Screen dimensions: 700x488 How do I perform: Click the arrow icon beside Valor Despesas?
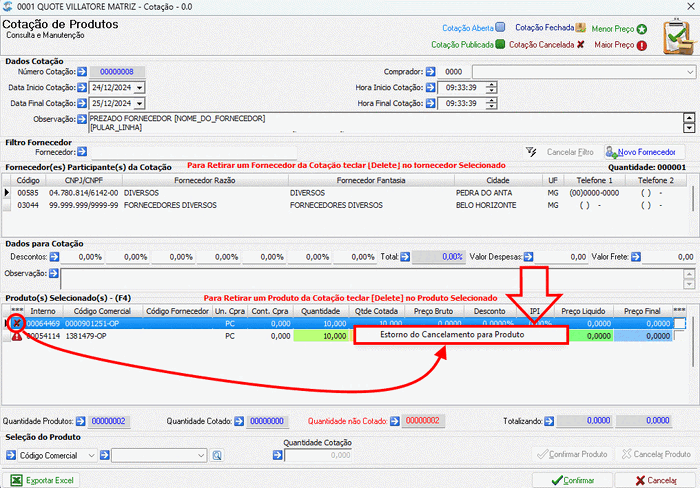click(529, 257)
